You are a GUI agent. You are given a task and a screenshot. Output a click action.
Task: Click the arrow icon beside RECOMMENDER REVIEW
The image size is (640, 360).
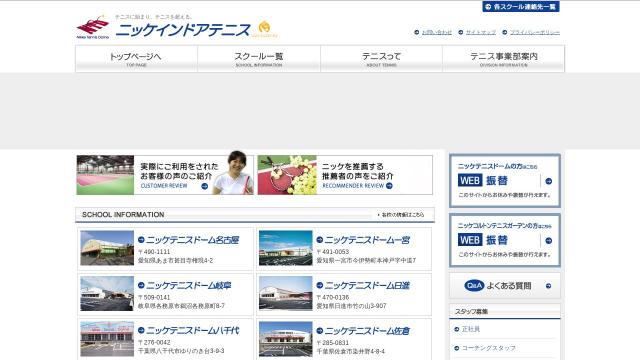389,186
